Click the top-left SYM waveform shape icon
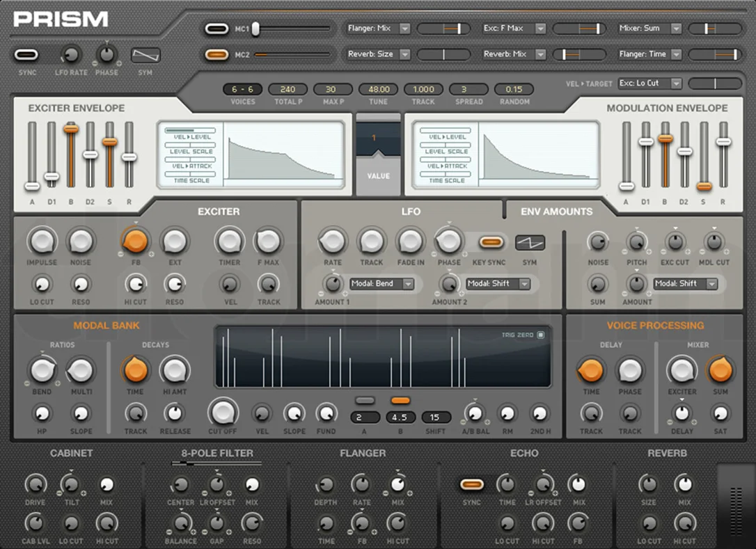 tap(145, 55)
